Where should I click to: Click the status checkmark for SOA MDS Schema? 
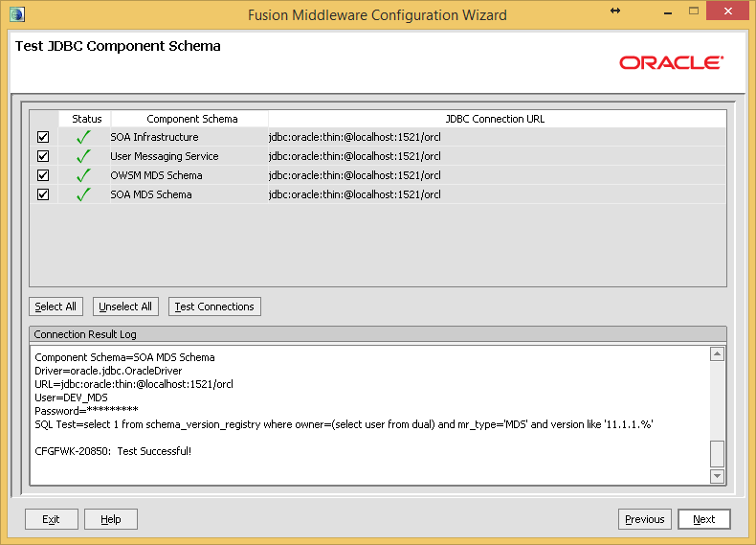pos(83,194)
